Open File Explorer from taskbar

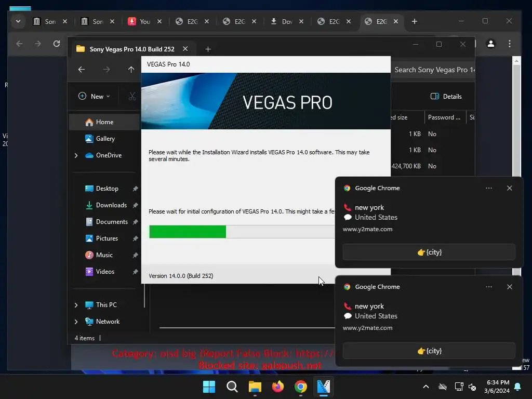255,387
